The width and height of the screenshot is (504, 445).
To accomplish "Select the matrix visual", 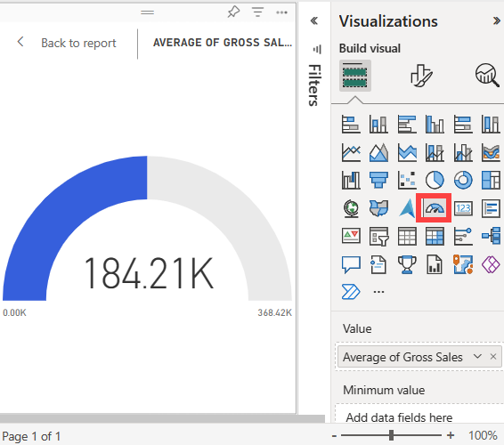I will pyautogui.click(x=435, y=236).
